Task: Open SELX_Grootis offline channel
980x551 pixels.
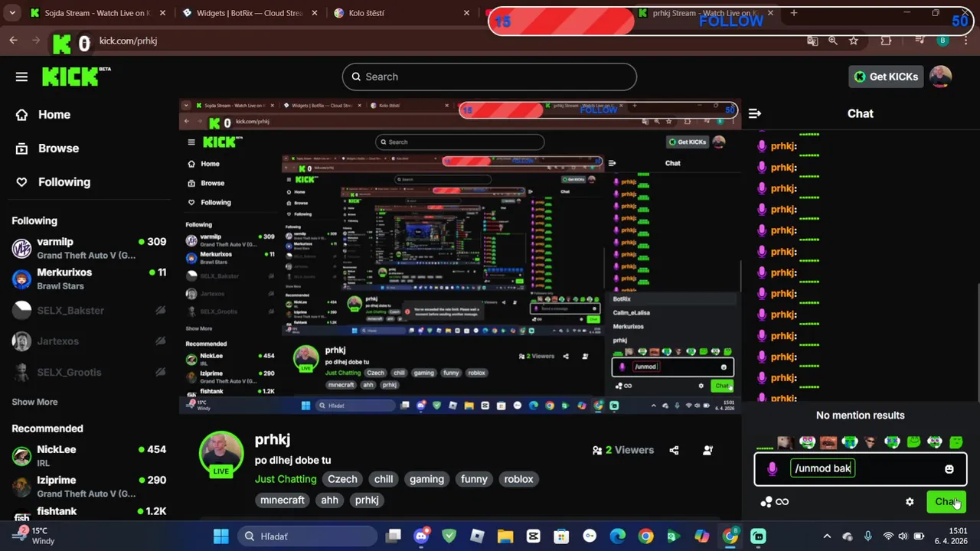Action: [x=88, y=372]
